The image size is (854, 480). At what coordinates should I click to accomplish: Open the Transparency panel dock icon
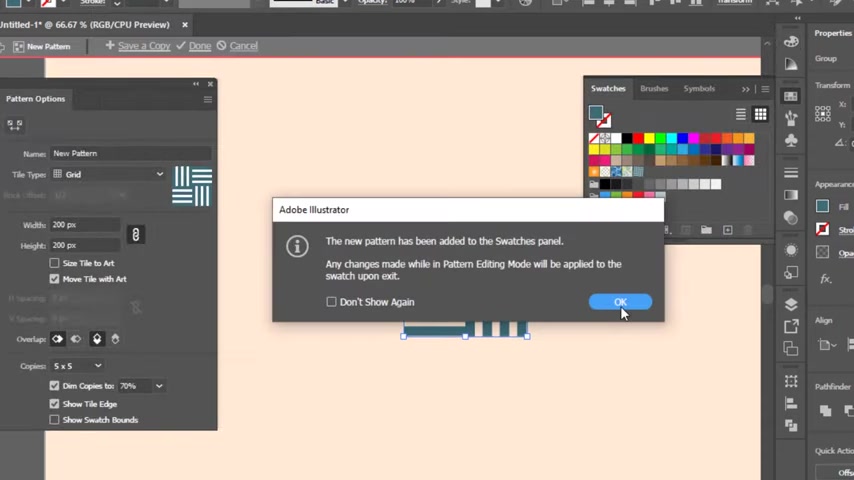pyautogui.click(x=791, y=218)
